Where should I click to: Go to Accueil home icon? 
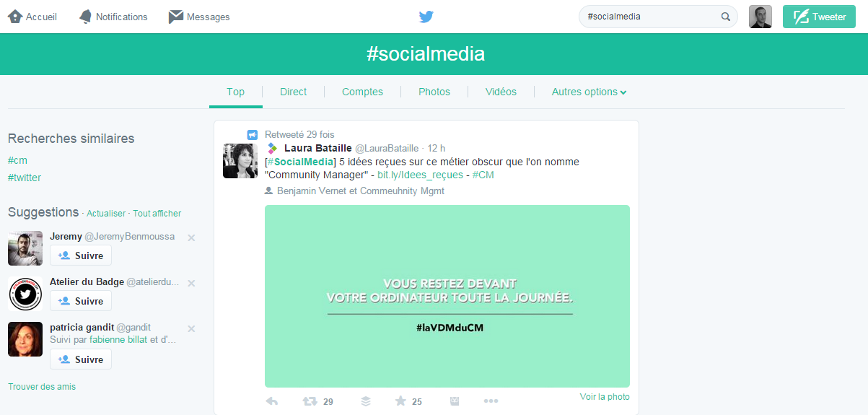pyautogui.click(x=15, y=17)
